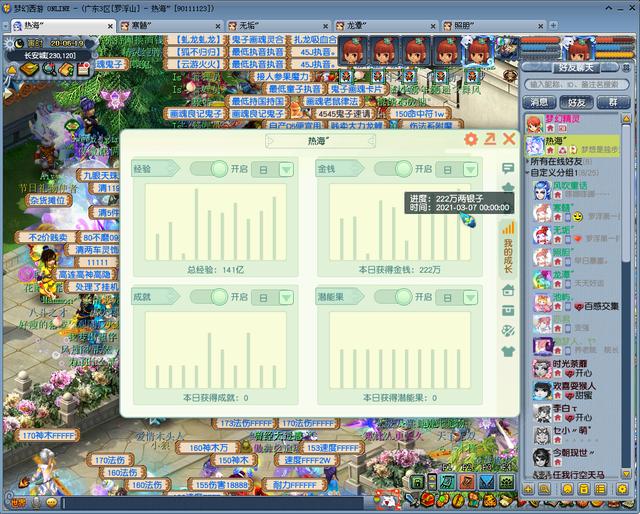This screenshot has height=514, width=640.
Task: Toggle the 金钱 tracking switch
Action: (393, 169)
